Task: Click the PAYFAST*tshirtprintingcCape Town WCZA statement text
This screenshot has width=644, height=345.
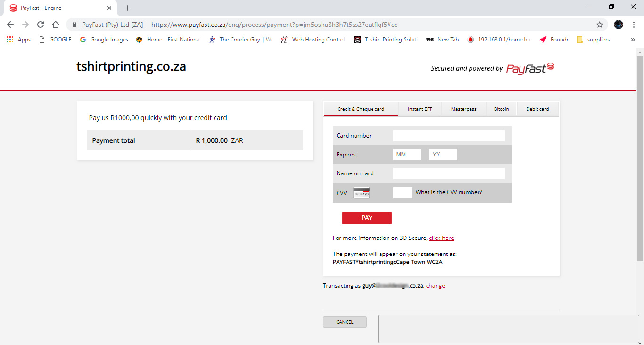Action: coord(388,262)
